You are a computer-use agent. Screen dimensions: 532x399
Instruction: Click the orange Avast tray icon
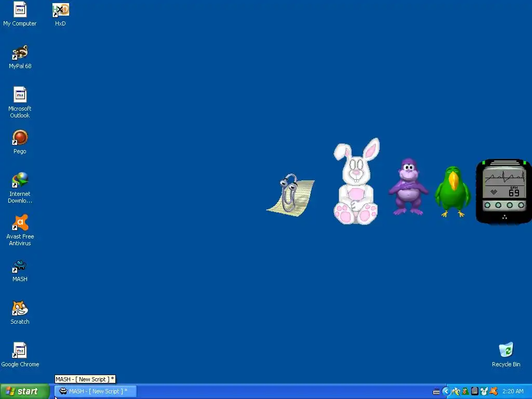[x=494, y=391]
